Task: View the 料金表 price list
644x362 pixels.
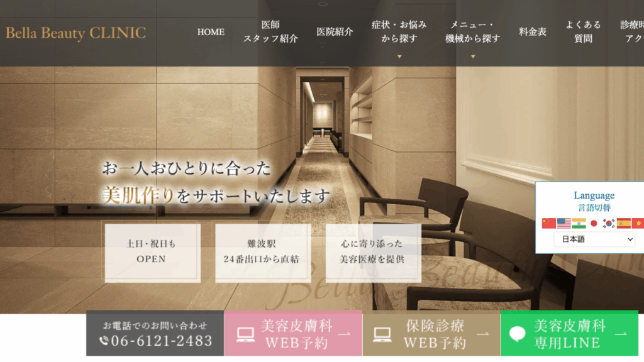Action: click(x=532, y=31)
